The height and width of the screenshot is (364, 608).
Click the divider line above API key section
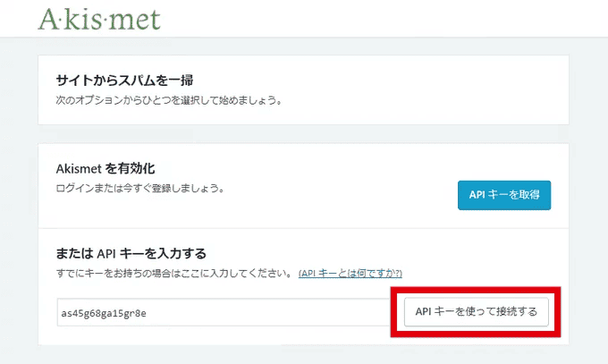click(303, 228)
